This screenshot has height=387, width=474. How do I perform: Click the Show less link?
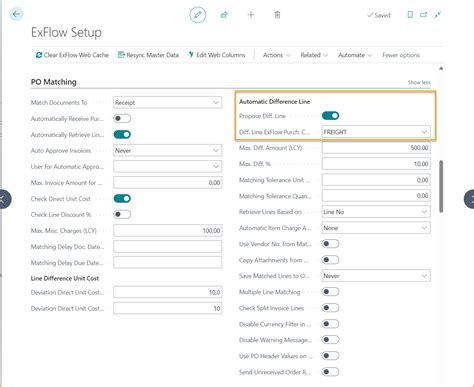click(419, 82)
